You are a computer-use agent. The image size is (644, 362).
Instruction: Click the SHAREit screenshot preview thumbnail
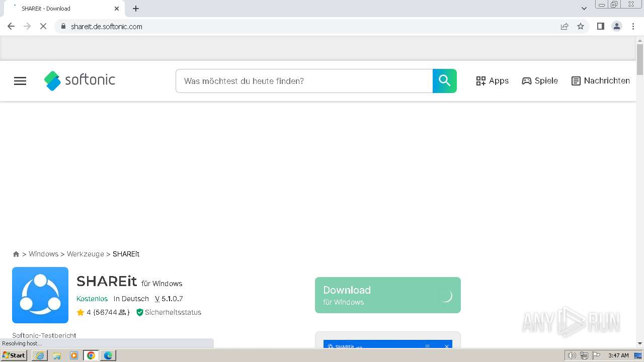(x=388, y=344)
